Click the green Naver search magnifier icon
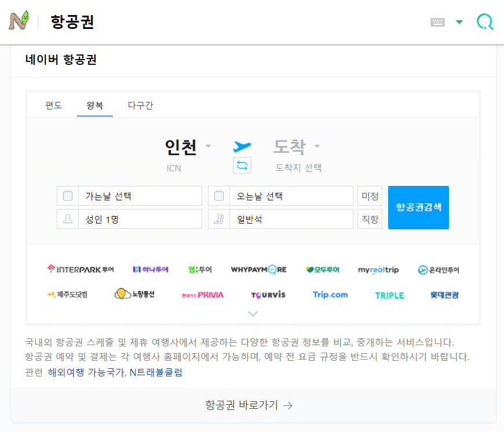504x432 pixels. [x=484, y=21]
